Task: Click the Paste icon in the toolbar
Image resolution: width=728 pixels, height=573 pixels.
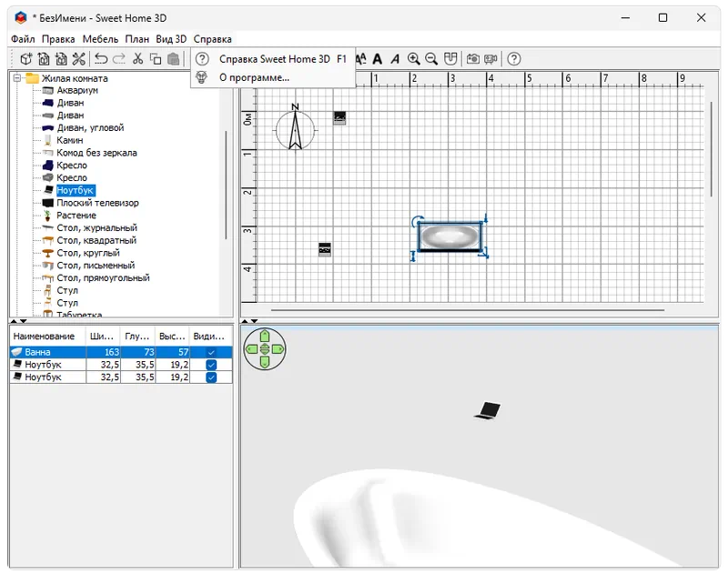Action: pos(173,59)
